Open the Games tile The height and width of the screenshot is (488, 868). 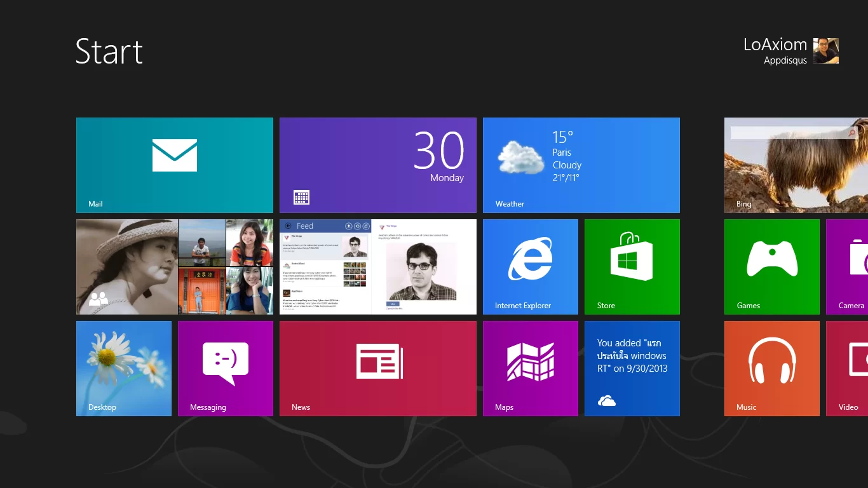(x=772, y=267)
